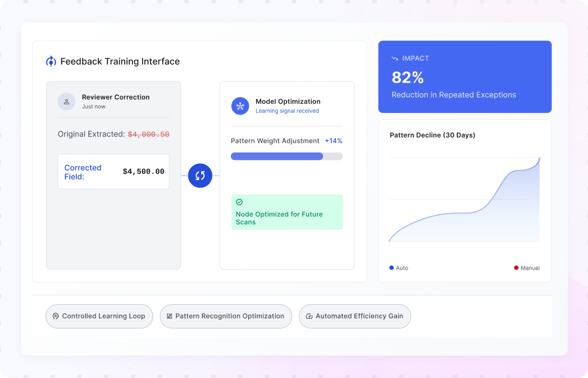The width and height of the screenshot is (588, 378).
Task: Click the Corrected Field box
Action: [x=113, y=171]
